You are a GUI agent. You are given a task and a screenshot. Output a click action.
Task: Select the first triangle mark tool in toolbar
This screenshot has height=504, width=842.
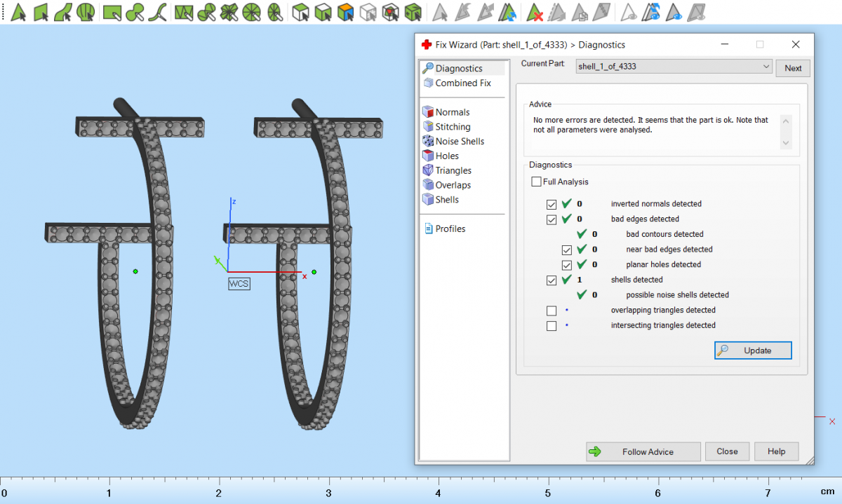click(x=19, y=12)
